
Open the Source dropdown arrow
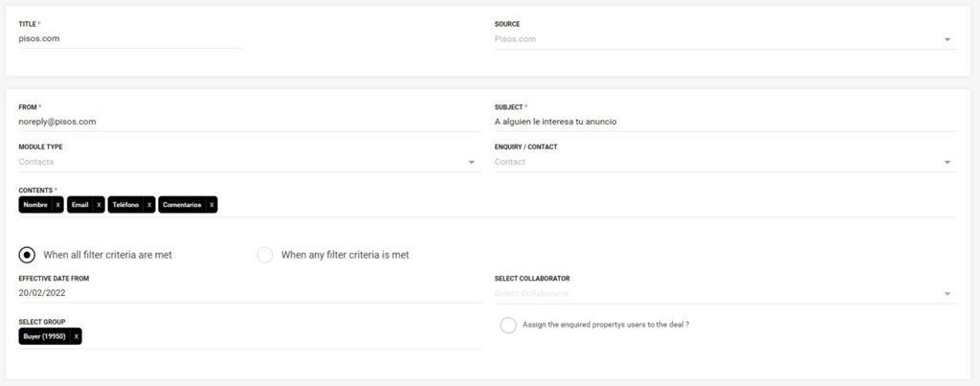947,39
